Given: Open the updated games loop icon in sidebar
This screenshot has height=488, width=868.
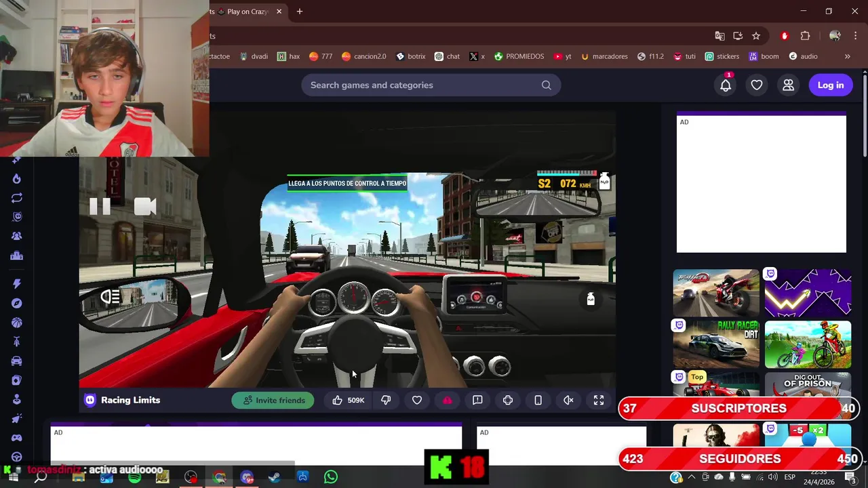Looking at the screenshot, I should click(17, 198).
